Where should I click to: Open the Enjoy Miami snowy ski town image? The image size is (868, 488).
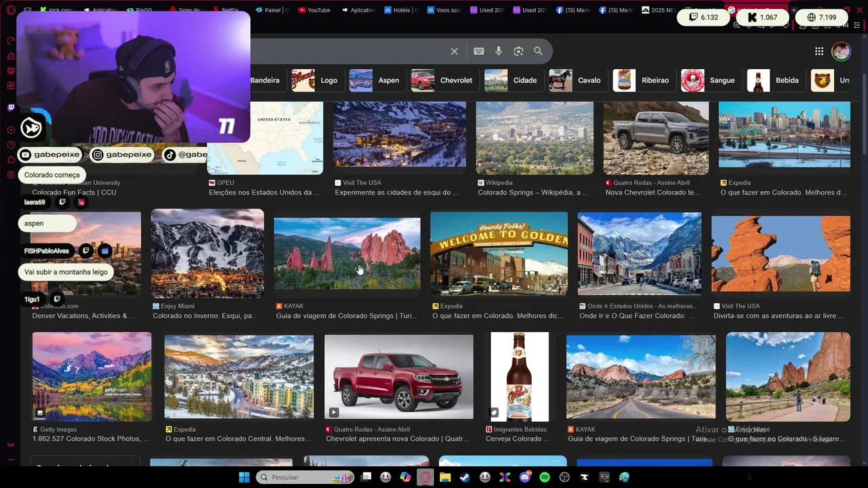[x=208, y=253]
